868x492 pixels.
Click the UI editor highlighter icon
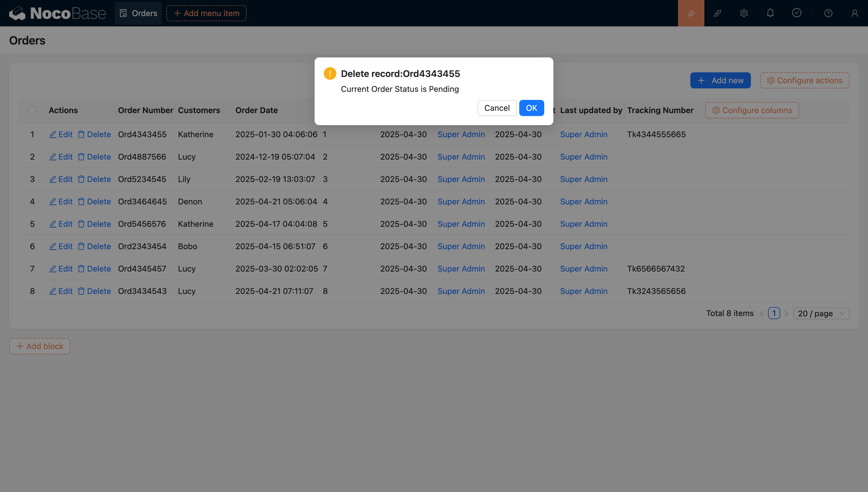pyautogui.click(x=691, y=13)
